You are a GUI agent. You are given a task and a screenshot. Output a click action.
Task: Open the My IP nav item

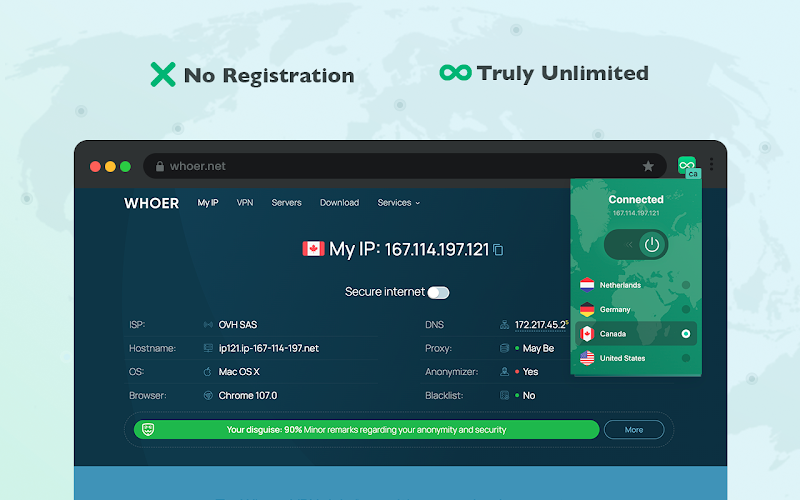(208, 203)
